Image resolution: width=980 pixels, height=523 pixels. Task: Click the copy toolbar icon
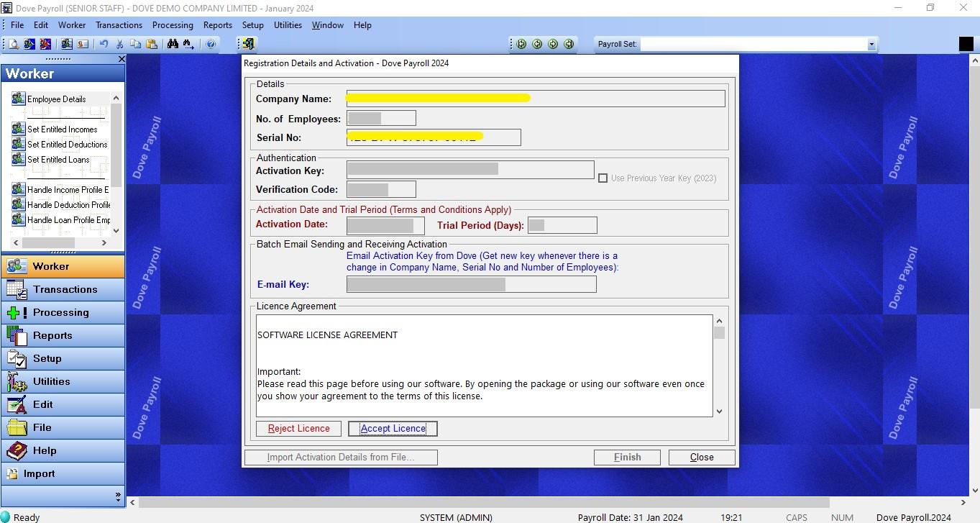[136, 44]
